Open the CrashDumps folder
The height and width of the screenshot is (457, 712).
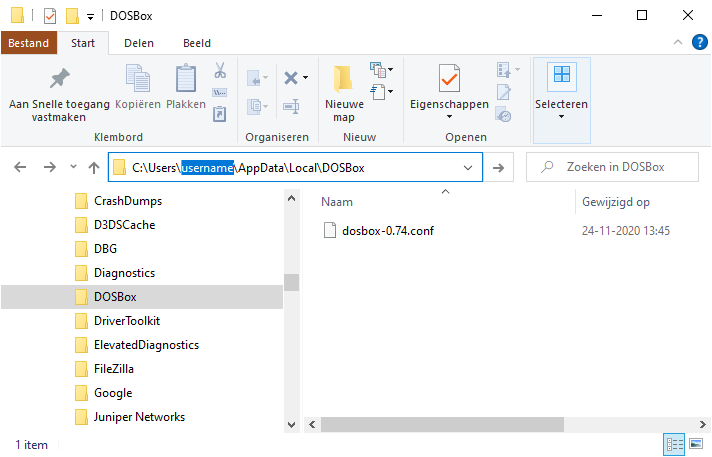click(118, 201)
